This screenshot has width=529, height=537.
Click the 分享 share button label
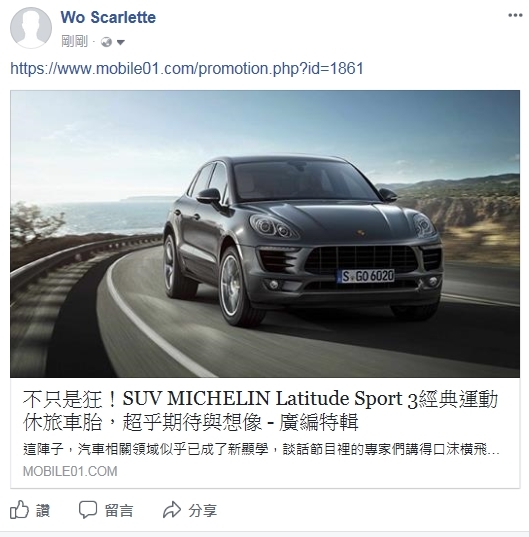pyautogui.click(x=202, y=511)
